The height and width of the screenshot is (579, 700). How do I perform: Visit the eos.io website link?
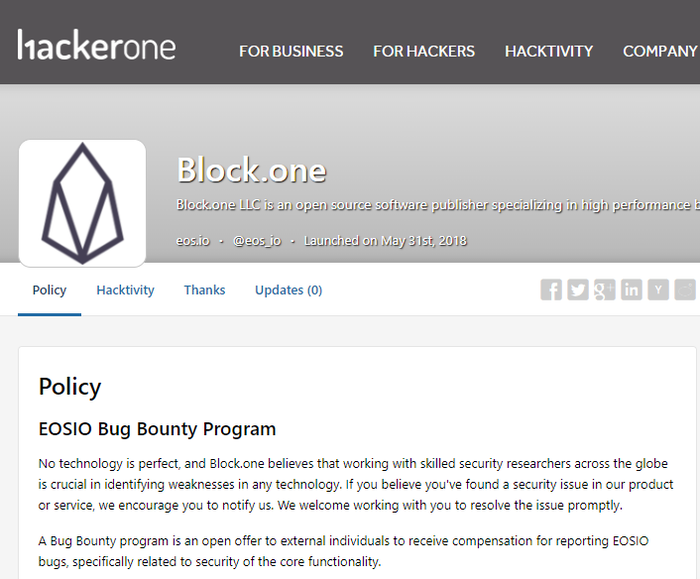click(193, 241)
